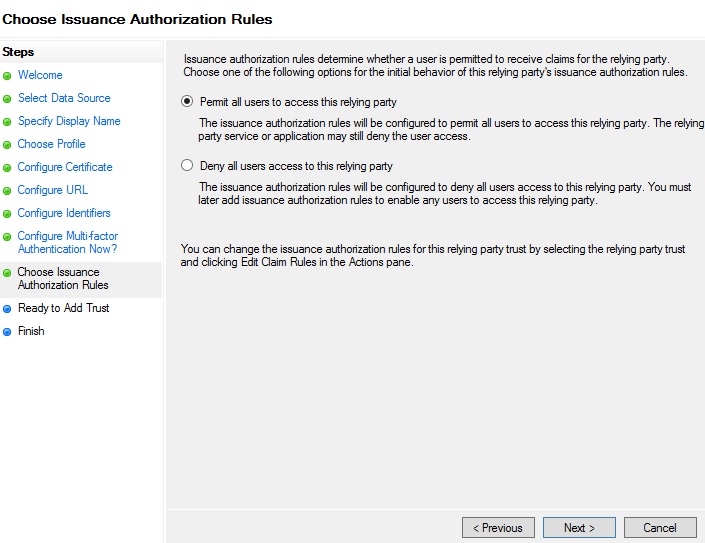Click the blue bullet beside Ready to Add Trust
705x543 pixels.
8,309
